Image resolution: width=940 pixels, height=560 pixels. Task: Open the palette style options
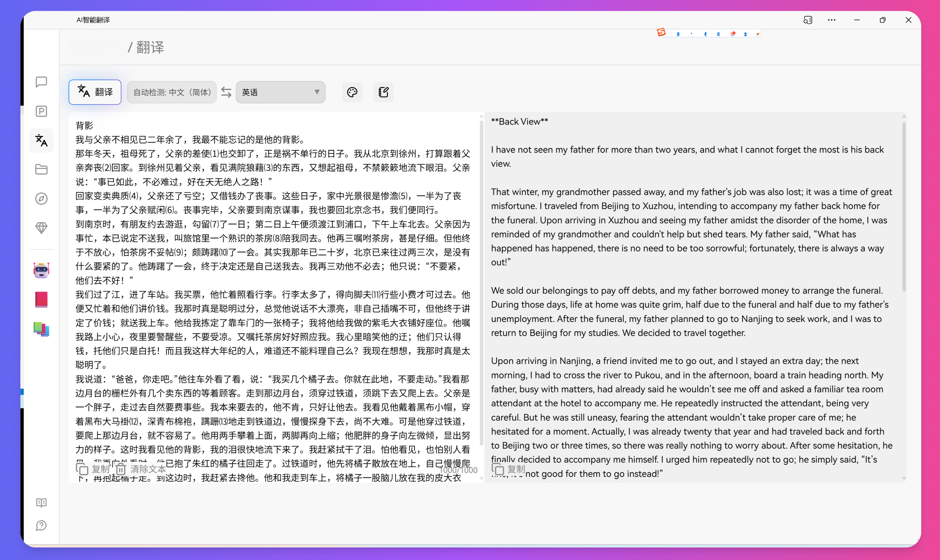pos(352,92)
